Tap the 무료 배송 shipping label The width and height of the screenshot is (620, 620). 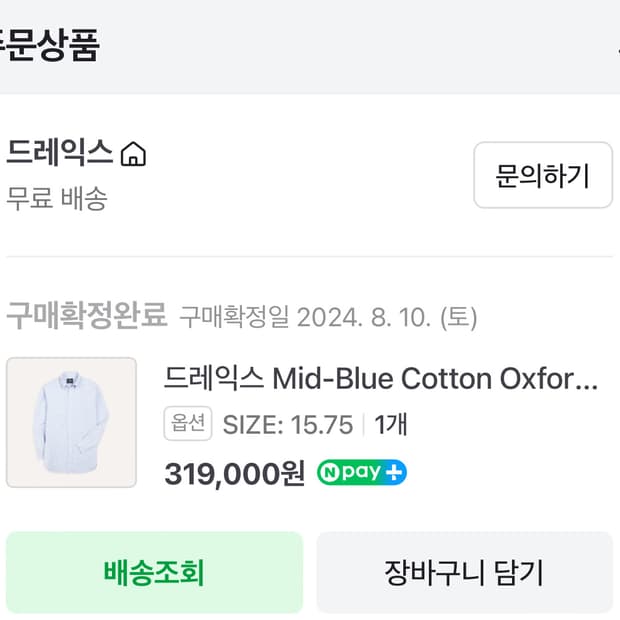point(57,198)
